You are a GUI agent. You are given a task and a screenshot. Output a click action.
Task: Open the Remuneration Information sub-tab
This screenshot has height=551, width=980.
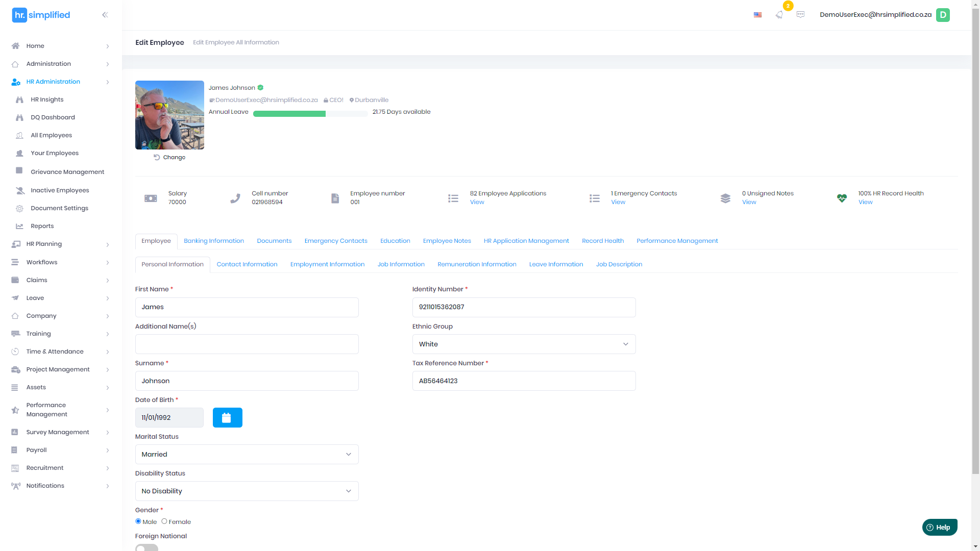coord(477,264)
